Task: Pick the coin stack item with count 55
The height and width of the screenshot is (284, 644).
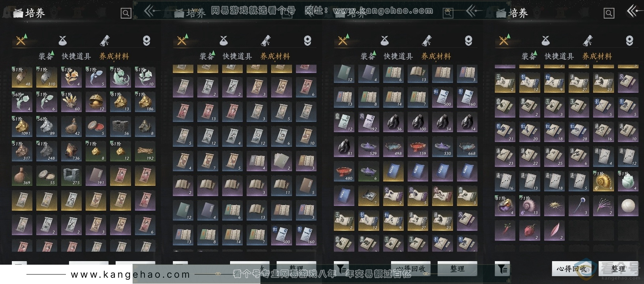Action: tap(47, 176)
